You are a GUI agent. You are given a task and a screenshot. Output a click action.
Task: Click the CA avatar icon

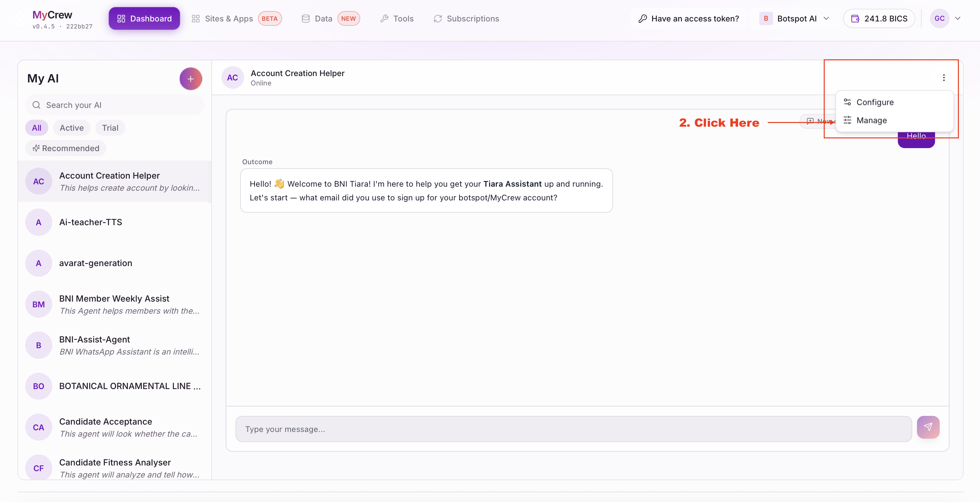point(39,427)
